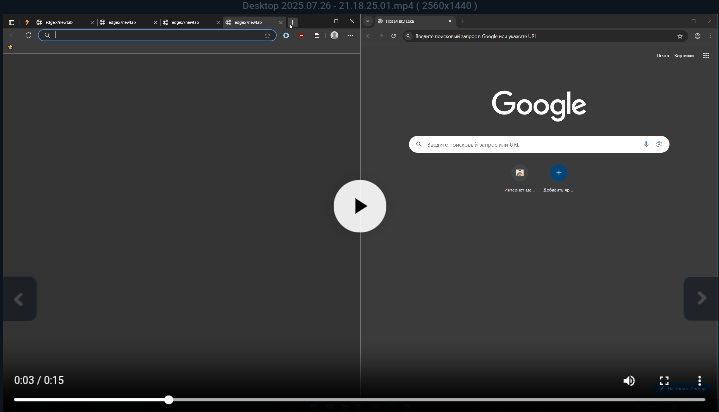The image size is (719, 412).
Task: Click the video progress slider handle
Action: [x=169, y=400]
